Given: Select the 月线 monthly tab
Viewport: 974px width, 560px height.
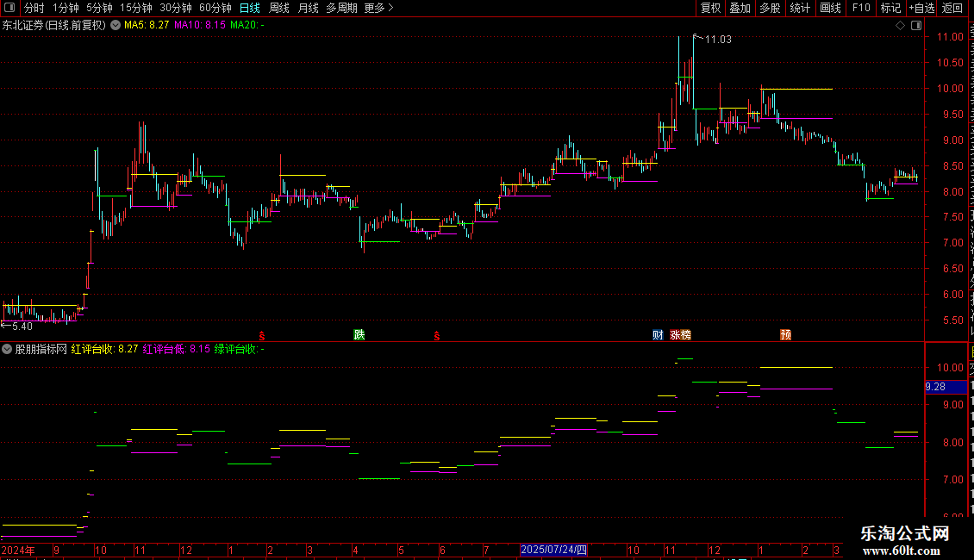Looking at the screenshot, I should point(308,8).
